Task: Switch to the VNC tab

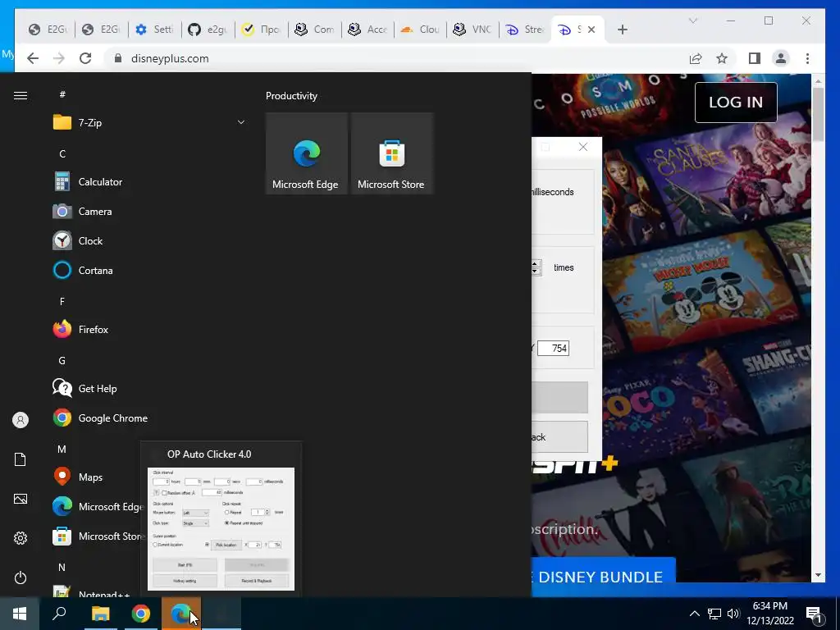Action: (472, 30)
